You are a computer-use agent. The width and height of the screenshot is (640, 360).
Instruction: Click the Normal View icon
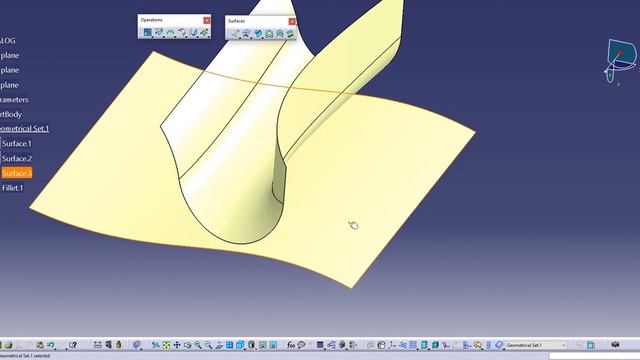[x=219, y=345]
